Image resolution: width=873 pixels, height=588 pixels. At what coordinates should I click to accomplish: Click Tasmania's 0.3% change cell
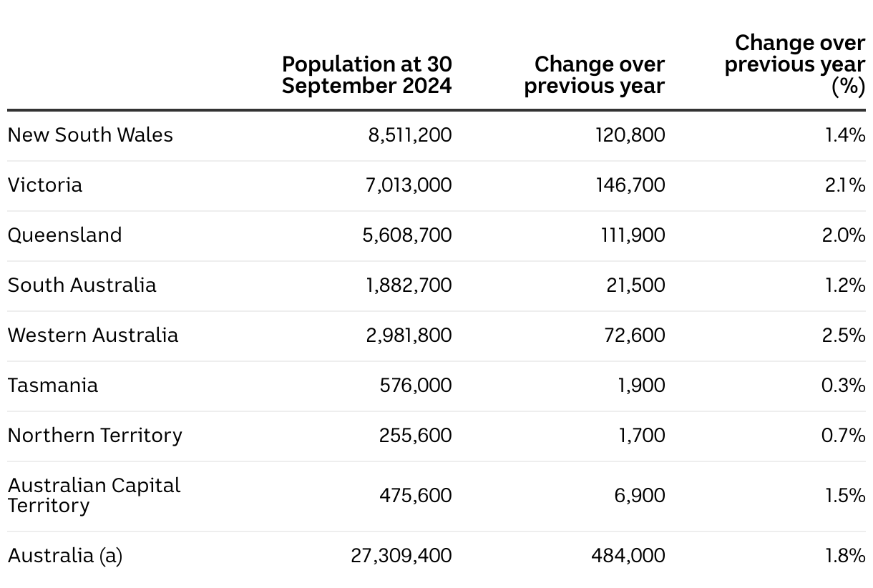(x=844, y=386)
